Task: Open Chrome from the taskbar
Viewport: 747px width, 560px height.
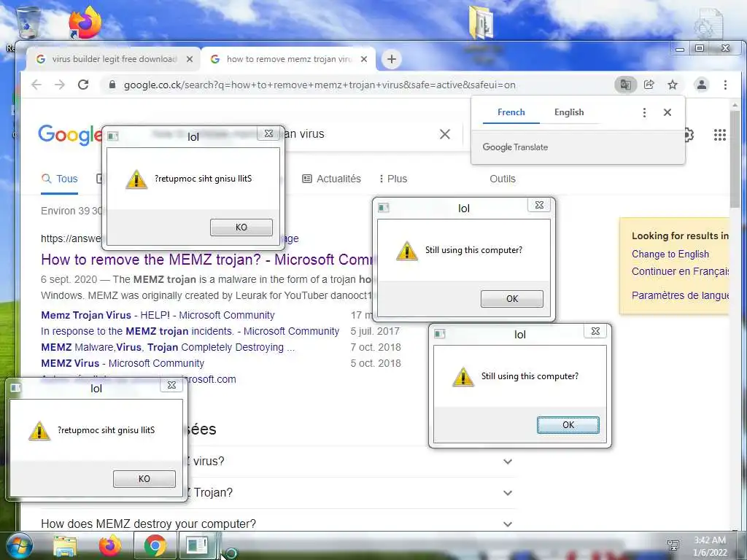Action: (x=155, y=545)
